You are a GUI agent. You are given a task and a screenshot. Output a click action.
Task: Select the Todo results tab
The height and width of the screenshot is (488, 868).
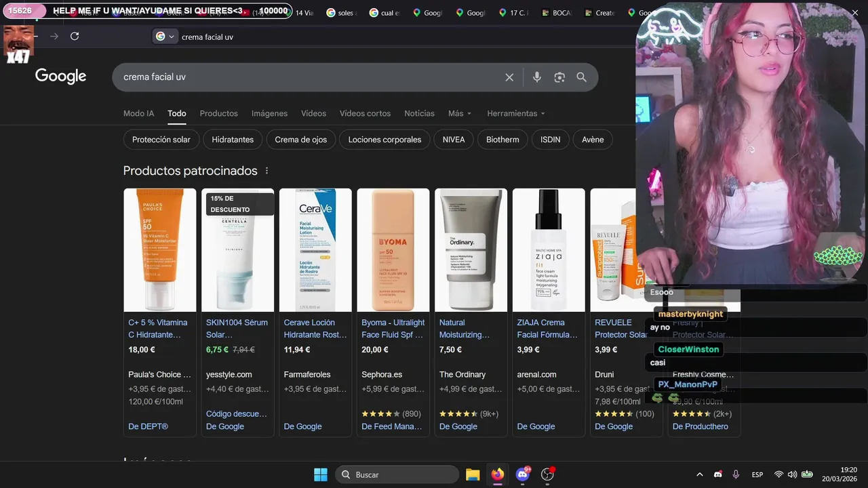click(x=177, y=113)
